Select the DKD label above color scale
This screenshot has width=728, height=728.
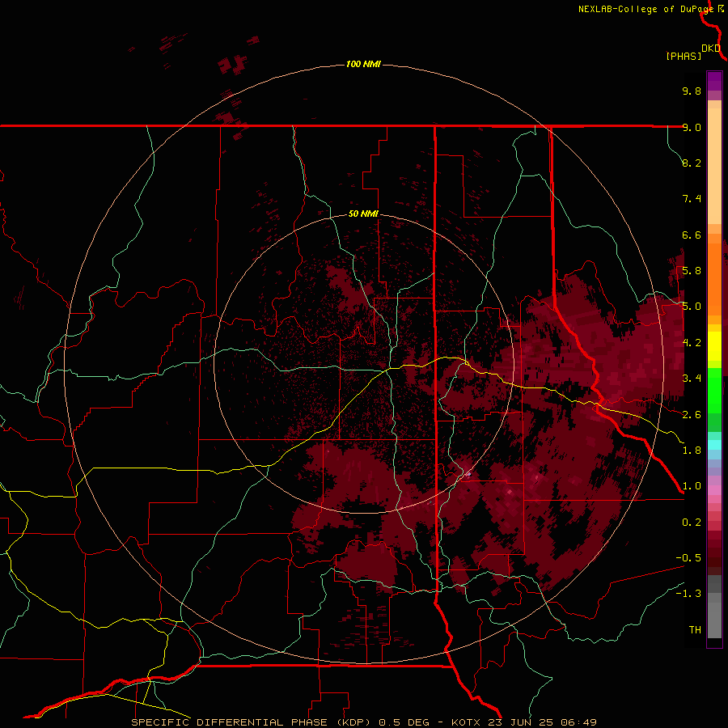coord(711,49)
